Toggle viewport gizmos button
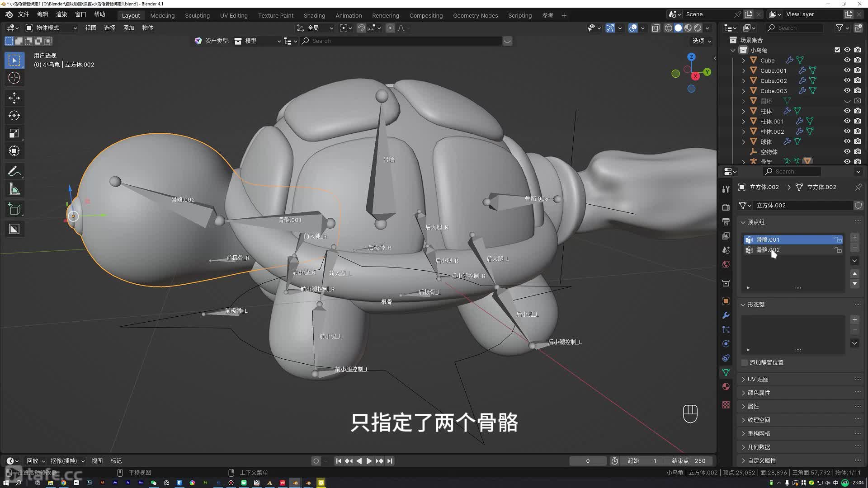The height and width of the screenshot is (488, 868). [x=610, y=28]
